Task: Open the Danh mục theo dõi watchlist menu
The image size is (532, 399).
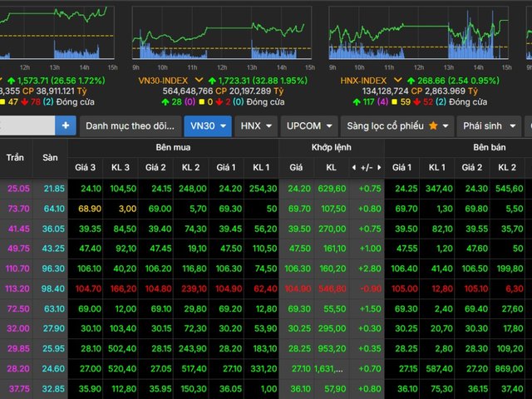Action: click(130, 126)
